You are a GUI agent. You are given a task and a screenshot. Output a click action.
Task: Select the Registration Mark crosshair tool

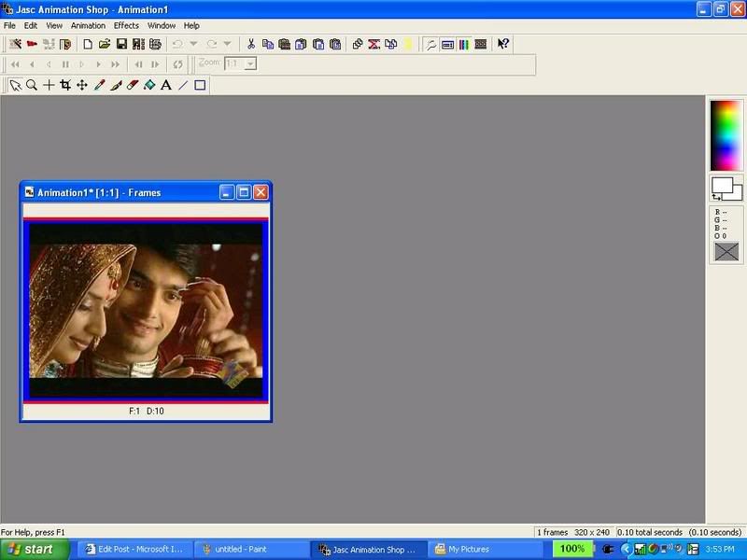click(49, 85)
